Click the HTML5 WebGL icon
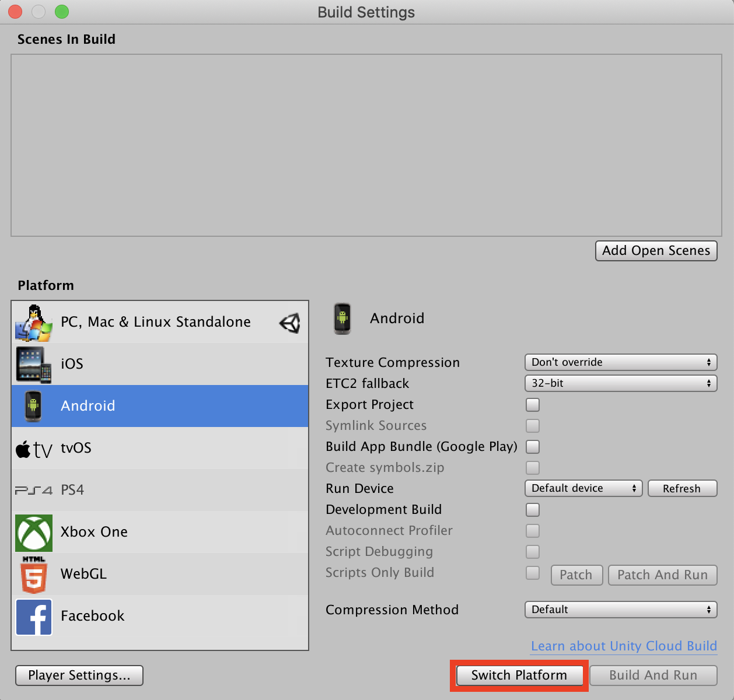This screenshot has width=734, height=700. coord(34,575)
